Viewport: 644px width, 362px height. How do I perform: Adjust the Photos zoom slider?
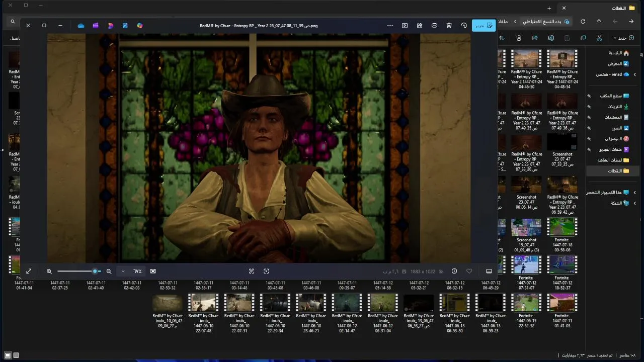coord(79,271)
